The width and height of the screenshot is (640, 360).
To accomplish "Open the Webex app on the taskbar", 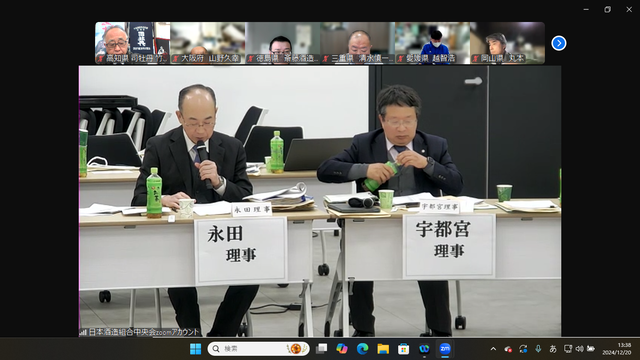I will click(x=424, y=349).
